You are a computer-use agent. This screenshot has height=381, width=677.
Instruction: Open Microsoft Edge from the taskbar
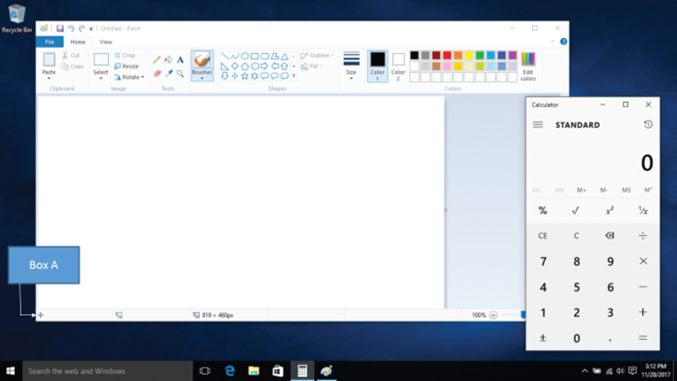(230, 371)
